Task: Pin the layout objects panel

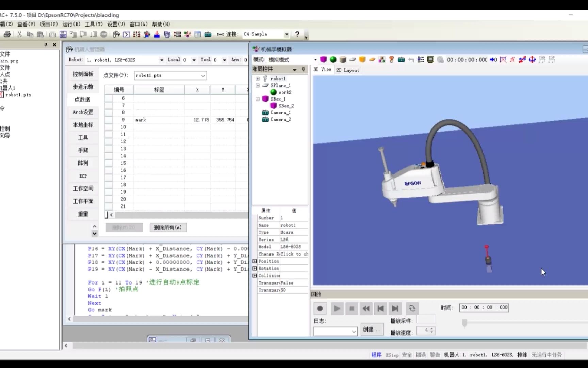Action: click(303, 69)
